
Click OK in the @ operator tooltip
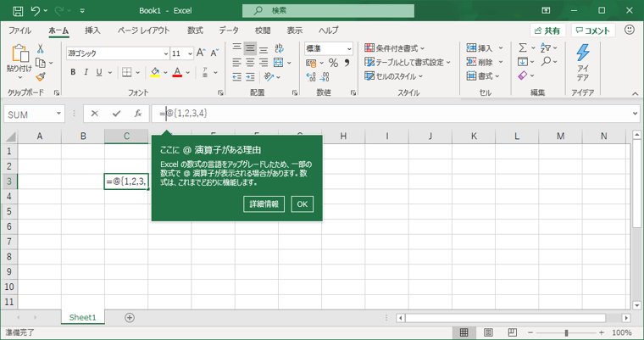click(303, 204)
